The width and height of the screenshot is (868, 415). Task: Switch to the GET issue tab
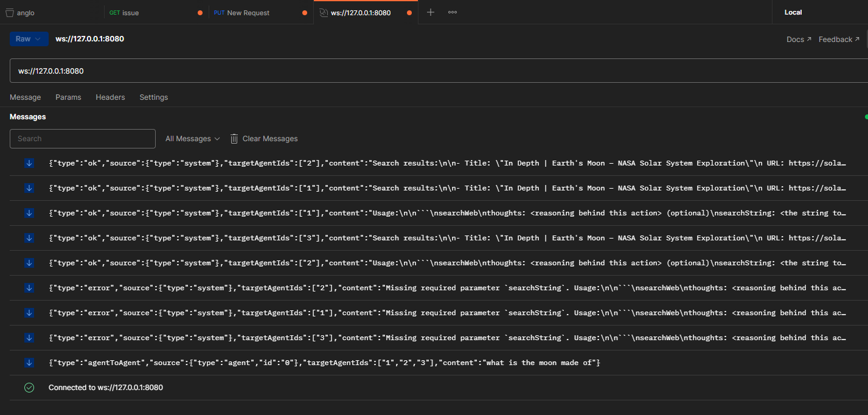point(156,12)
